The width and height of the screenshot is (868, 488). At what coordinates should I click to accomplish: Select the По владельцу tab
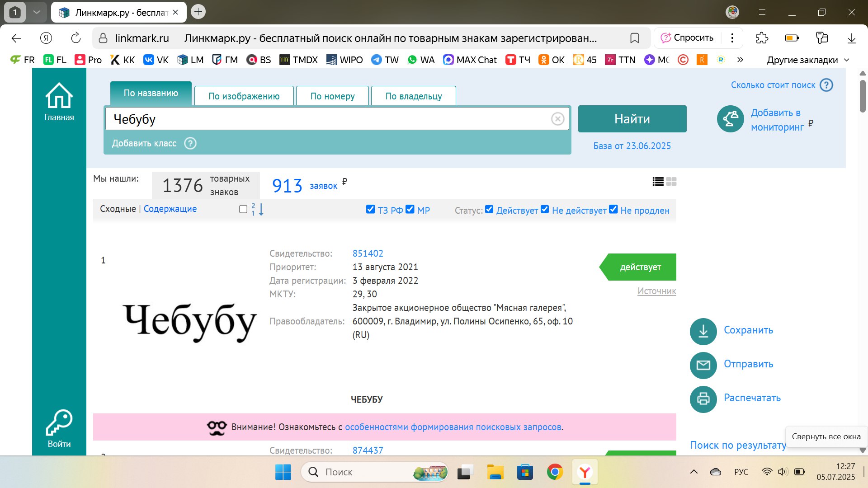pyautogui.click(x=414, y=96)
